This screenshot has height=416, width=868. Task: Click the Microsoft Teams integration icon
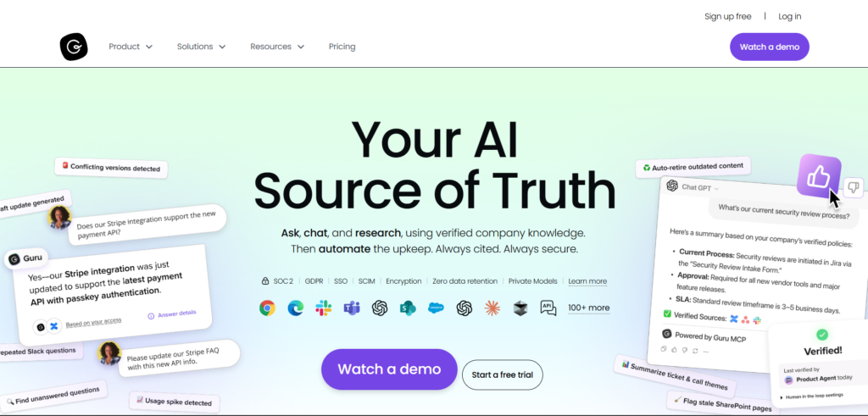352,308
